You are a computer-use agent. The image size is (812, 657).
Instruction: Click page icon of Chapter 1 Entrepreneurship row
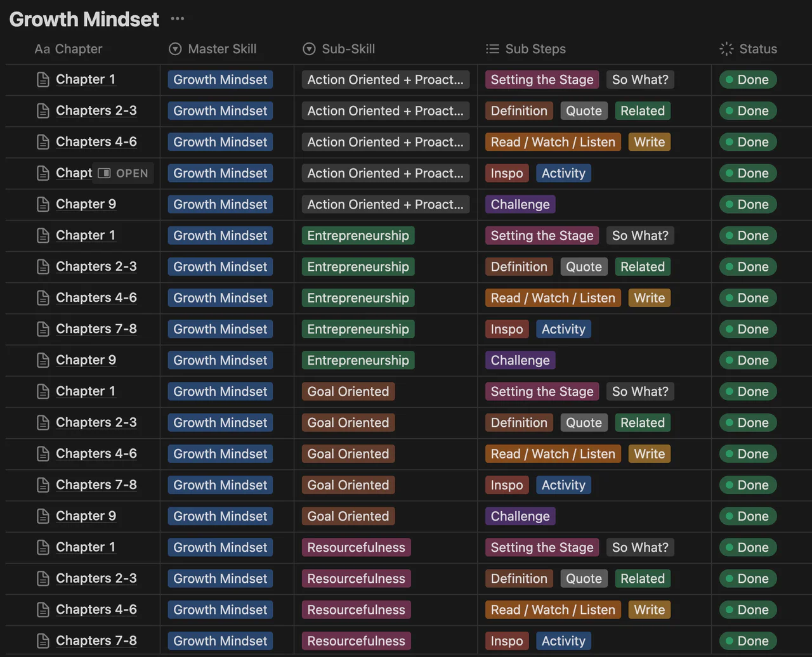(43, 235)
